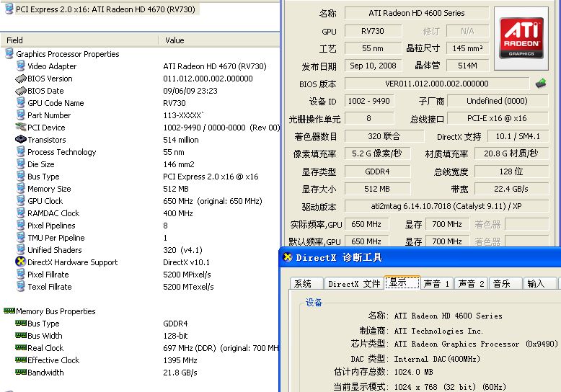
Task: Select the Pixel Pipelines row
Action: (140, 226)
